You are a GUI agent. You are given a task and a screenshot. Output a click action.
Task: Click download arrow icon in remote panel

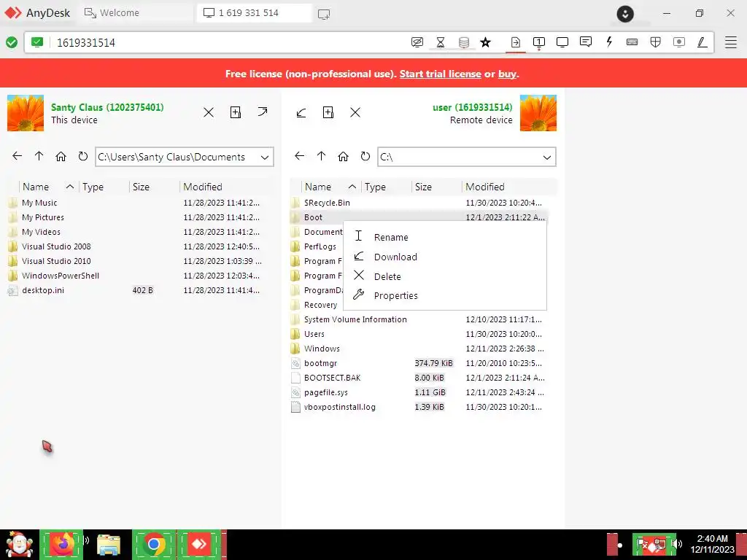click(x=301, y=112)
